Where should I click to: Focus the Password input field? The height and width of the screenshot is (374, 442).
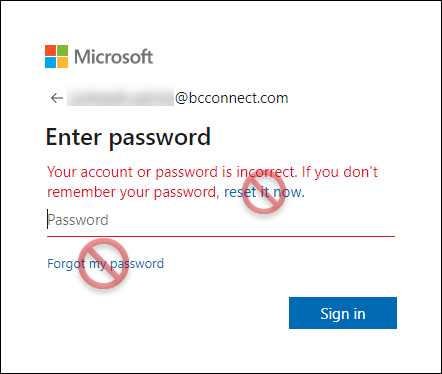pos(221,220)
